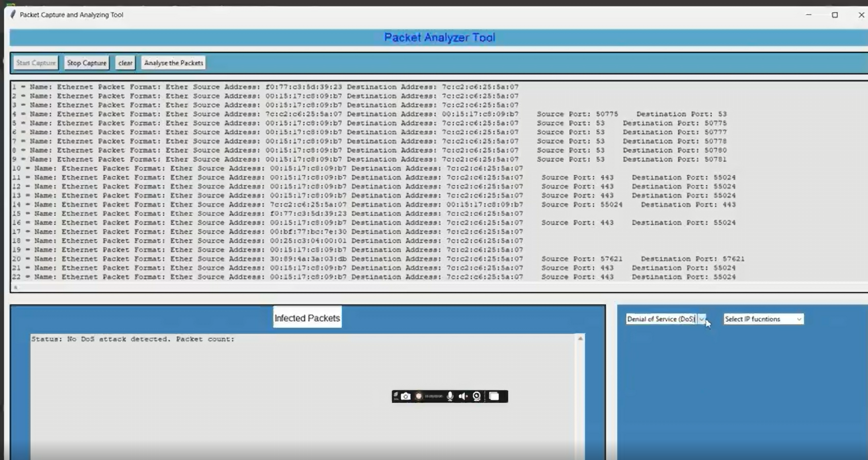This screenshot has height=460, width=868.
Task: Maximize the Packet Analyzer window
Action: [x=835, y=15]
